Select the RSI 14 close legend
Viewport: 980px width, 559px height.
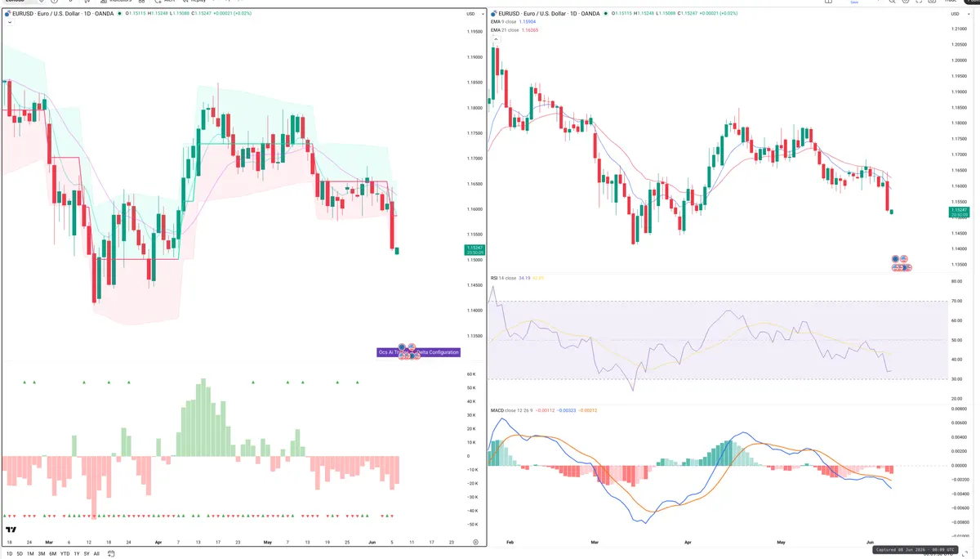pos(503,278)
